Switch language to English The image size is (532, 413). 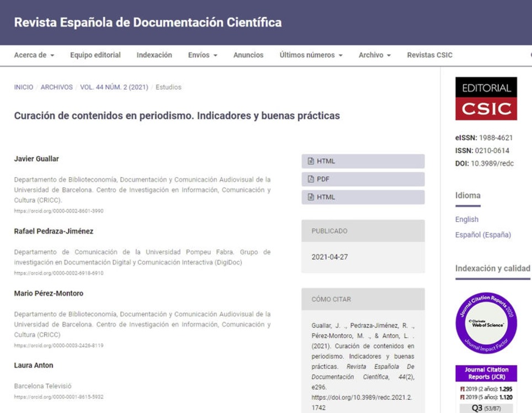coord(466,219)
